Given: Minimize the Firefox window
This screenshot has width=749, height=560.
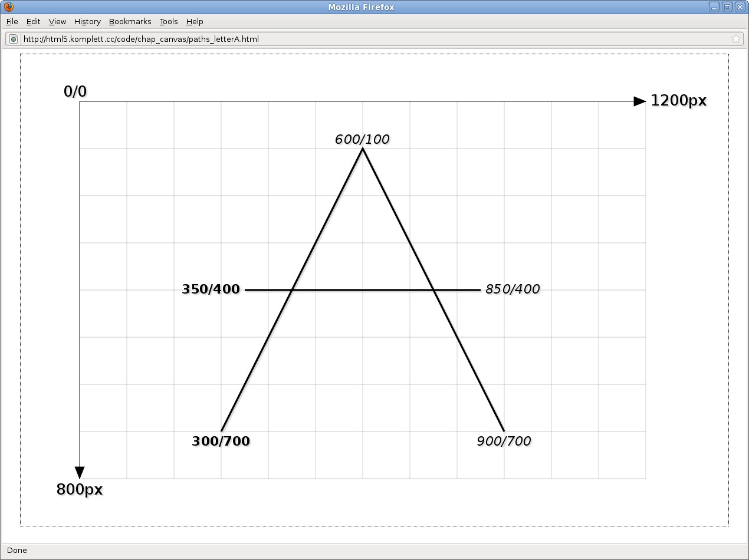Looking at the screenshot, I should pos(714,7).
